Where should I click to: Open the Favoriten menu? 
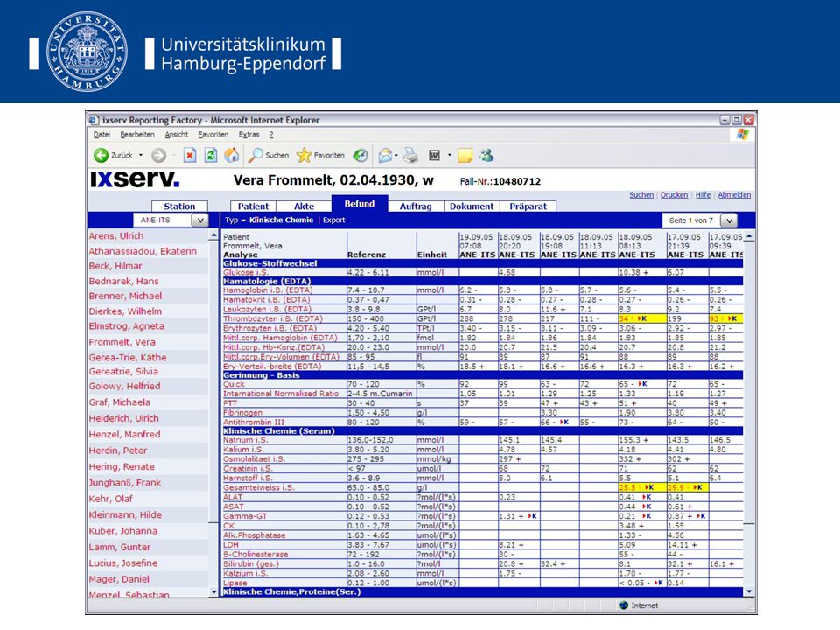213,135
